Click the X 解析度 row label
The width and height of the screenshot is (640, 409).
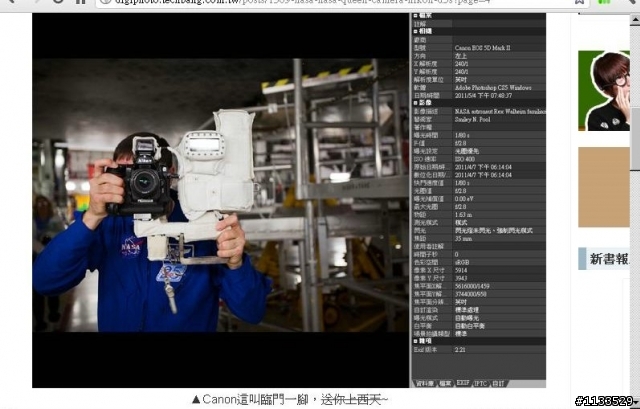(x=426, y=64)
